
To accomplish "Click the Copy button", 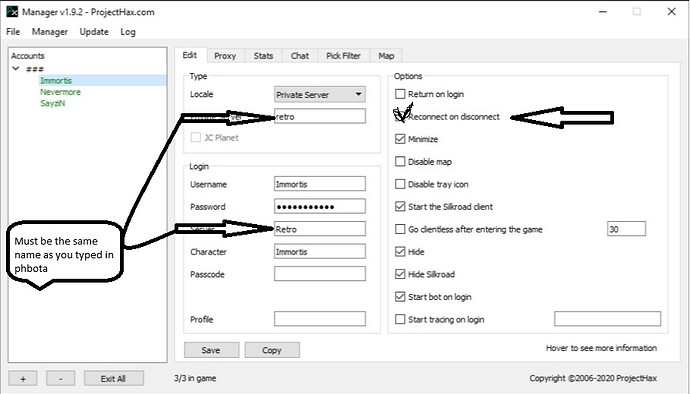I will point(272,350).
